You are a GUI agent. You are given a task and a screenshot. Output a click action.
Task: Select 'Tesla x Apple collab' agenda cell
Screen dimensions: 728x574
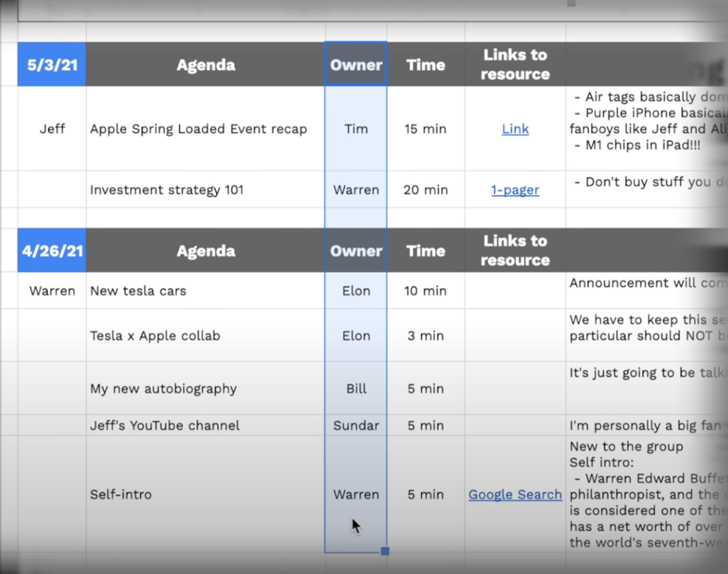pyautogui.click(x=206, y=335)
